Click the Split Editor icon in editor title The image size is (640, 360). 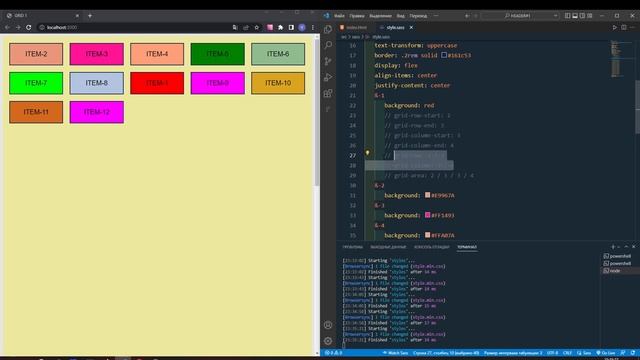pos(624,27)
